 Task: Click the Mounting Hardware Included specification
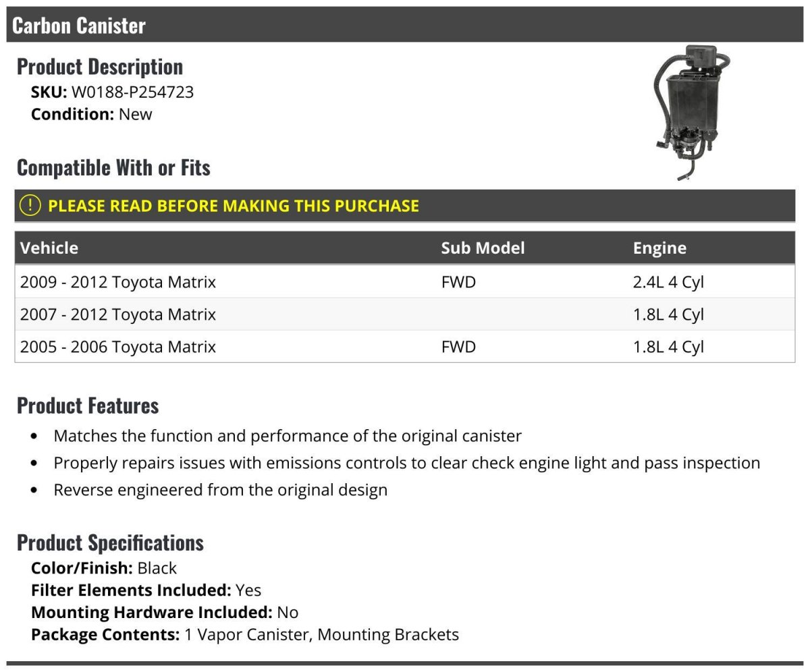point(165,612)
